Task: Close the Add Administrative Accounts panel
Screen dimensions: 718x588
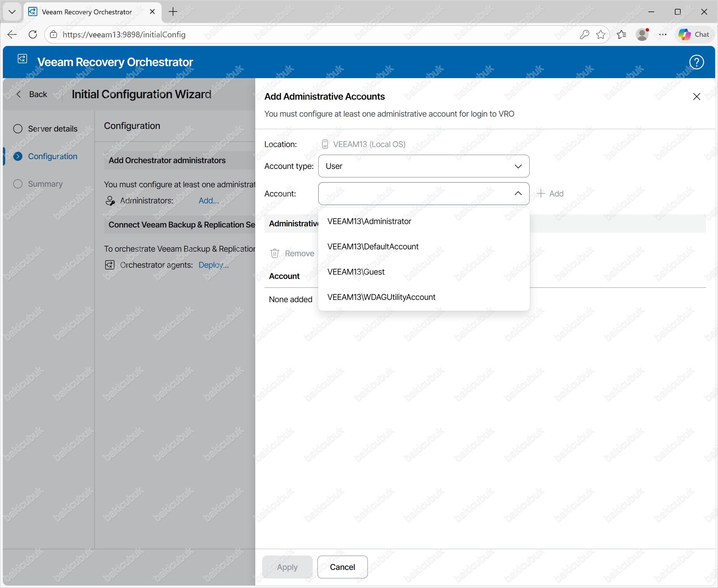Action: coord(696,97)
